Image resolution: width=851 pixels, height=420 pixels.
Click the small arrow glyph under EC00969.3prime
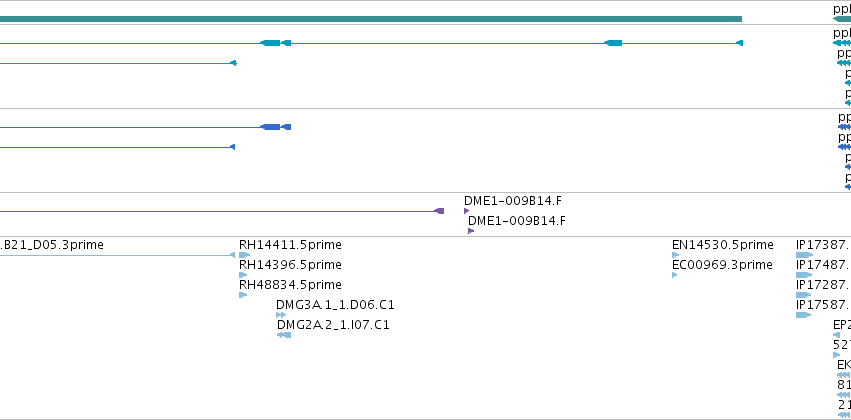tap(675, 275)
